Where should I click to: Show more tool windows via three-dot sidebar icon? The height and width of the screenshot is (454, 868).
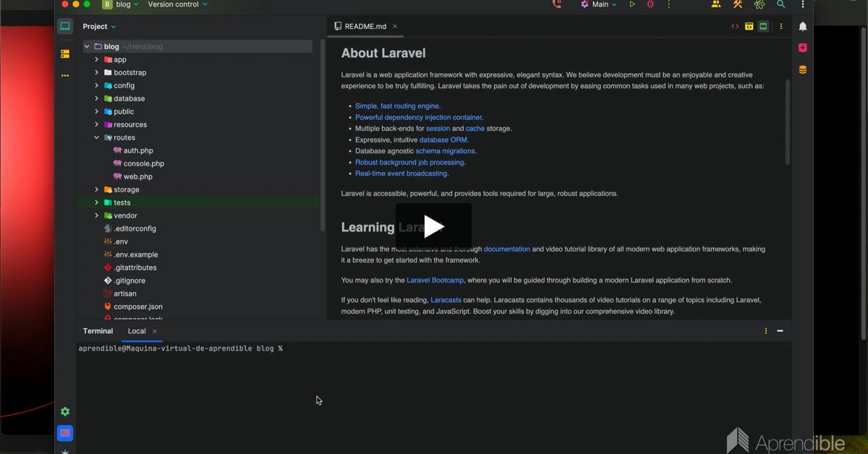coord(65,75)
